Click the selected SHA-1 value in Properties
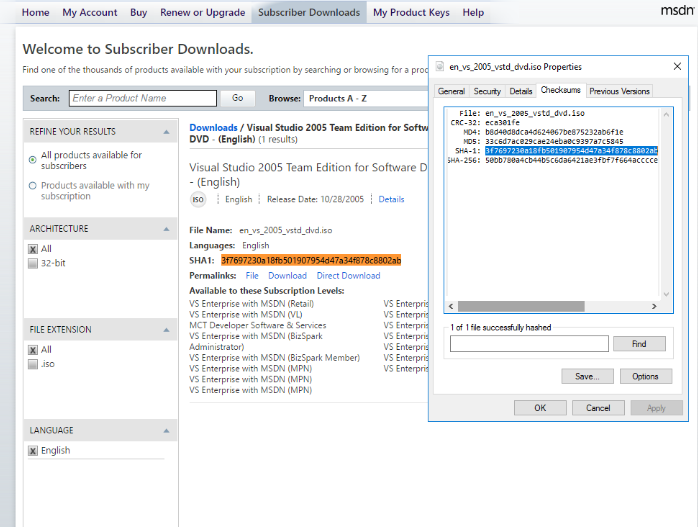Viewport: 698px width, 527px height. pyautogui.click(x=571, y=151)
